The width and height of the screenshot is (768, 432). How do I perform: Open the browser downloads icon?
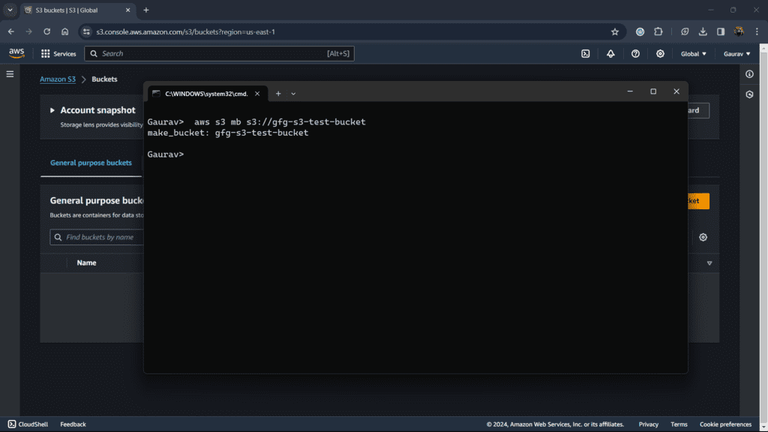coord(703,31)
